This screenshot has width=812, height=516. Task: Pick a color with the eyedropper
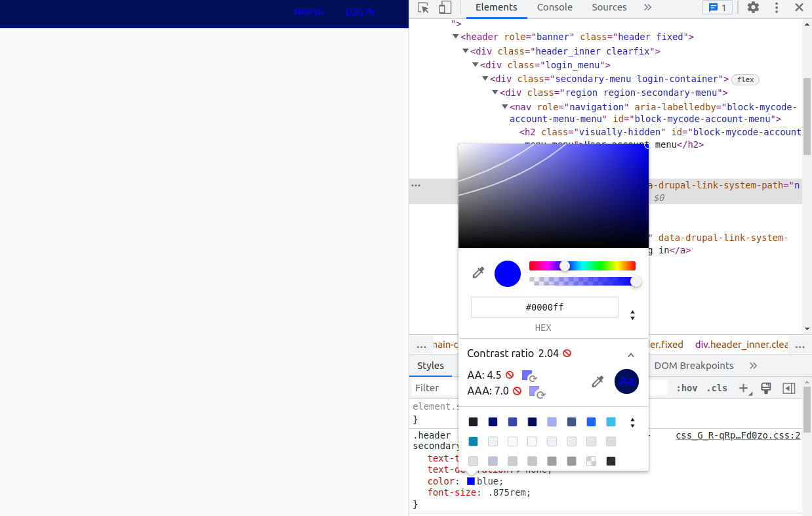pyautogui.click(x=478, y=274)
